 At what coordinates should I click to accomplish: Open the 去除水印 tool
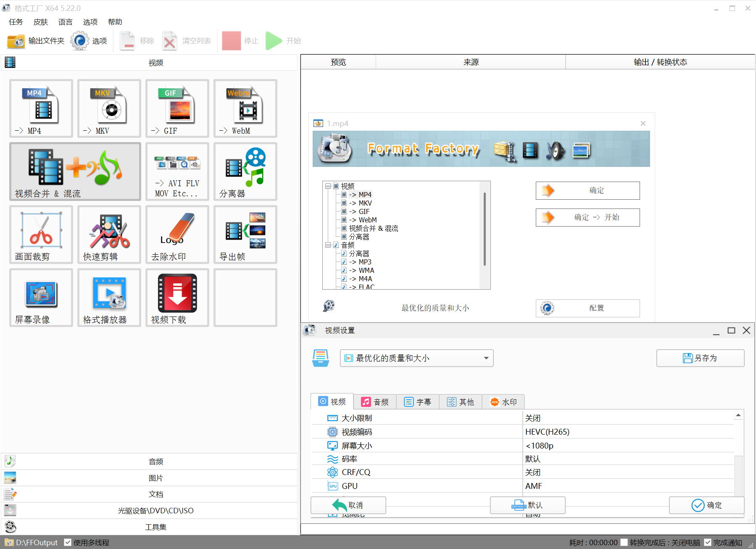point(177,235)
